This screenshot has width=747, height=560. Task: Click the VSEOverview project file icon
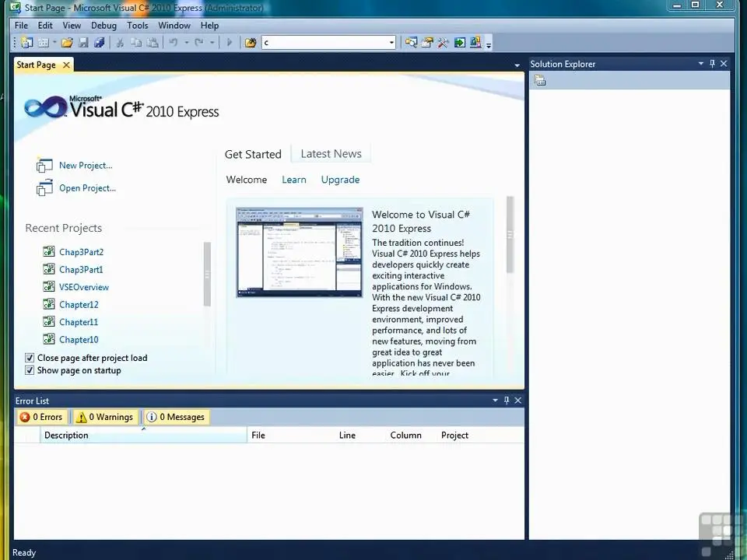(x=48, y=287)
